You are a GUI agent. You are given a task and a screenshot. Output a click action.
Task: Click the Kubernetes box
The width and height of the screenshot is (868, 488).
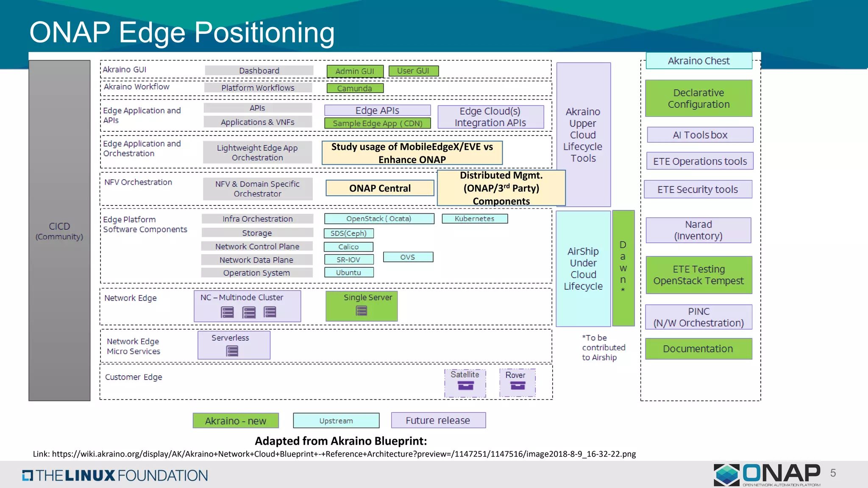(474, 219)
